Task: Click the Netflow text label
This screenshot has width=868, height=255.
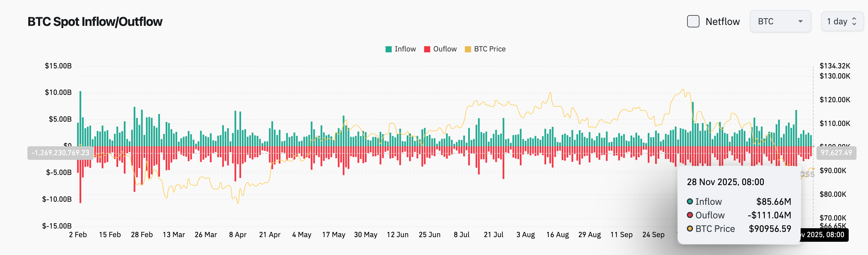Action: (723, 22)
